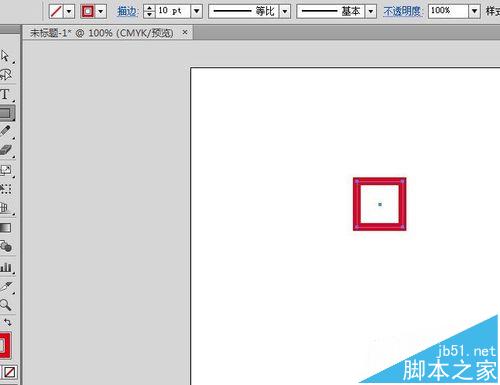The height and width of the screenshot is (385, 500).
Task: Open the 不透明度 opacity panel link
Action: pyautogui.click(x=403, y=11)
